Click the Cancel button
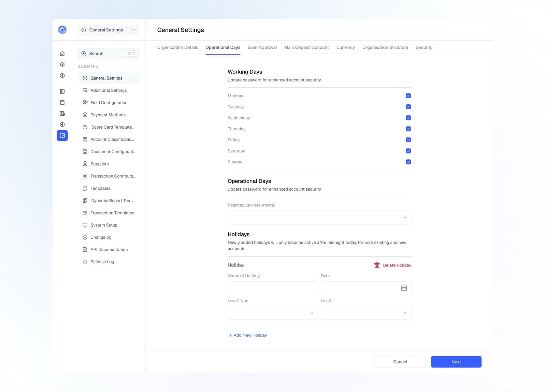Screen dimensions: 546x392 coord(400,362)
